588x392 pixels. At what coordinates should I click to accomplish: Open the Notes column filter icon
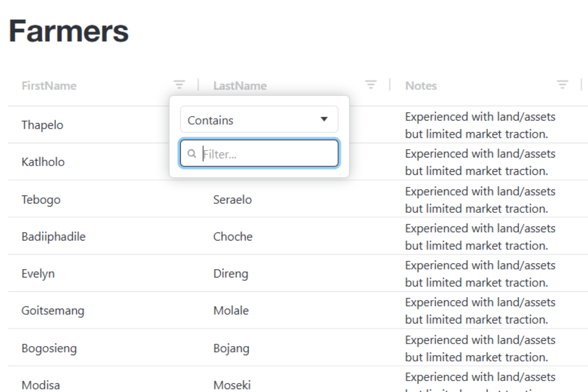point(563,85)
